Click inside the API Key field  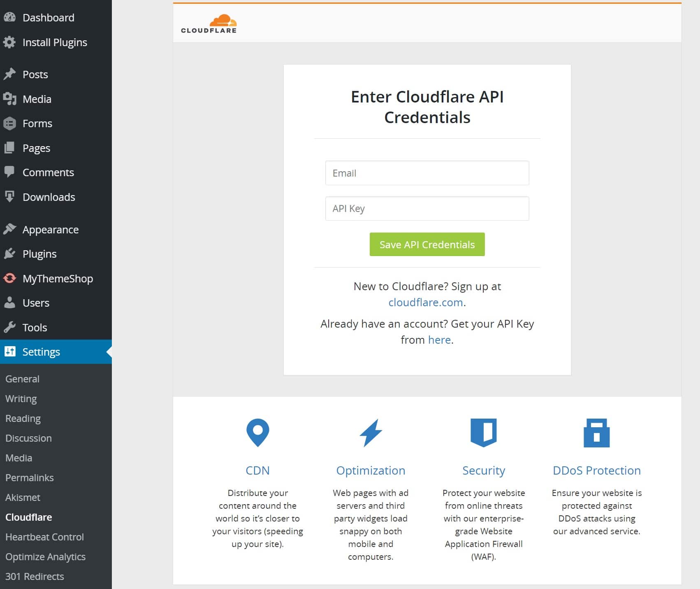pyautogui.click(x=426, y=208)
